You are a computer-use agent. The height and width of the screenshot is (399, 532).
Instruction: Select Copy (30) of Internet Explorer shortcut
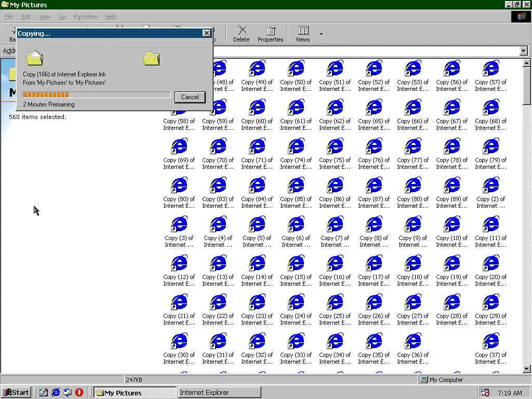pyautogui.click(x=179, y=349)
